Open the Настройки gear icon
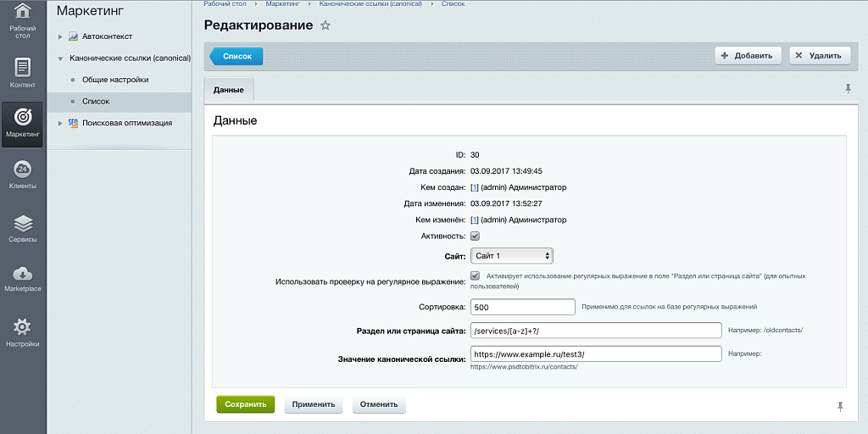This screenshot has width=868, height=434. tap(23, 332)
